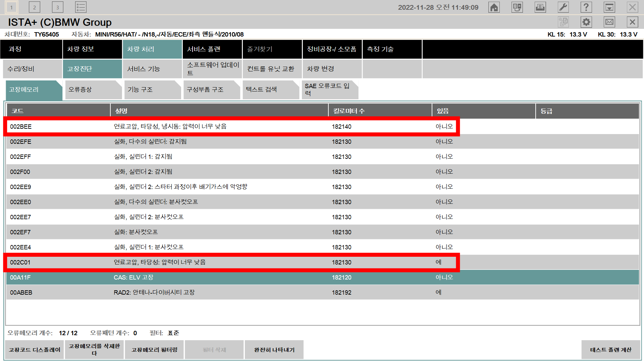Click the collapse display icon left of top X
This screenshot has width=644, height=362.
coord(609,7)
